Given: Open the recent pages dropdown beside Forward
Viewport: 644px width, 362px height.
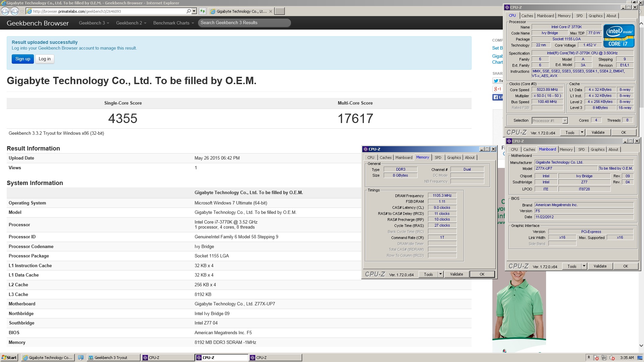Looking at the screenshot, I should click(x=22, y=11).
